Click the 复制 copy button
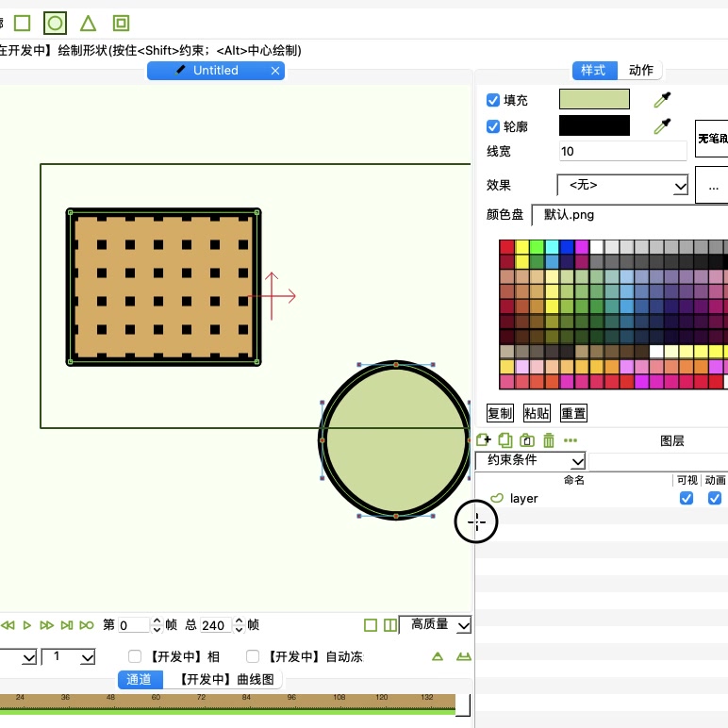The height and width of the screenshot is (728, 728). [500, 413]
